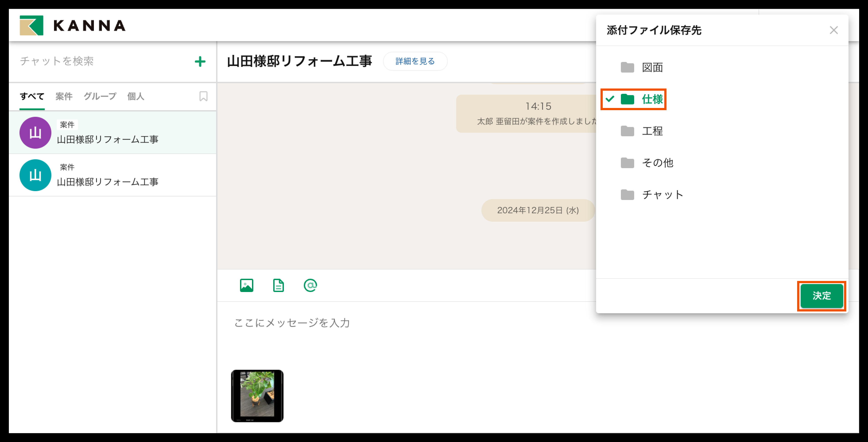Click the attached plant photo thumbnail

pos(257,396)
